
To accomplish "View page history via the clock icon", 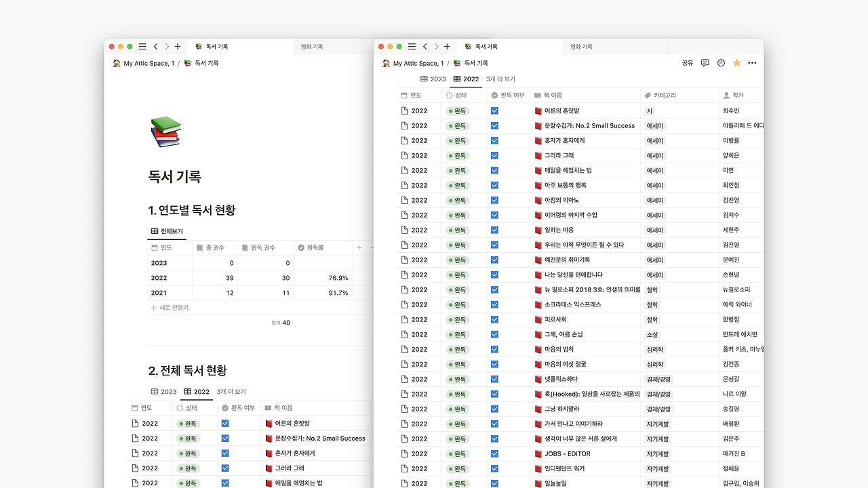I will [721, 62].
